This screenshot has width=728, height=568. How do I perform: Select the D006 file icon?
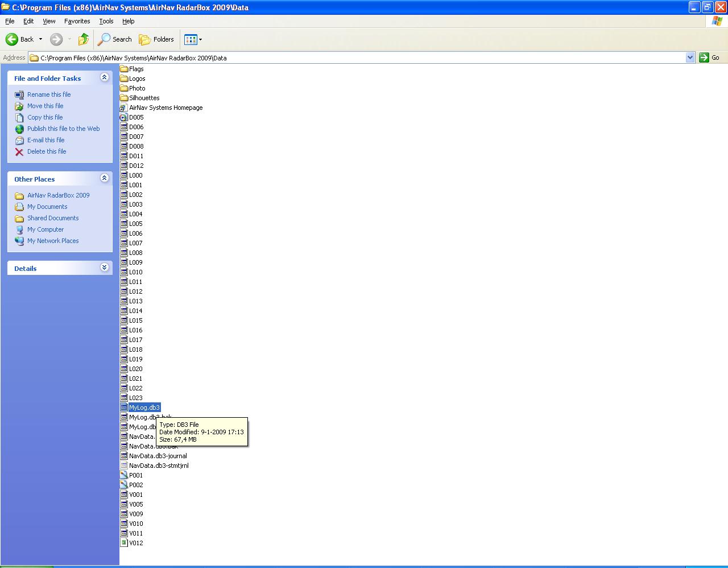(x=124, y=127)
